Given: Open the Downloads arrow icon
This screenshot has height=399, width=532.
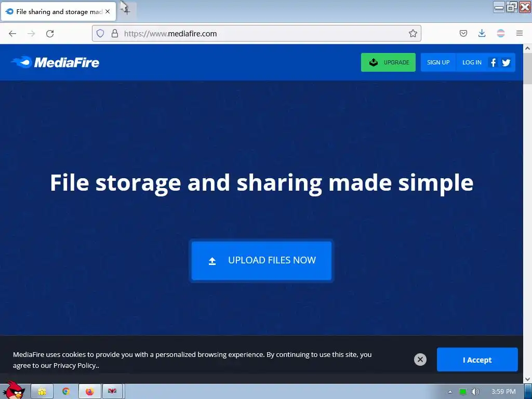Looking at the screenshot, I should point(482,33).
